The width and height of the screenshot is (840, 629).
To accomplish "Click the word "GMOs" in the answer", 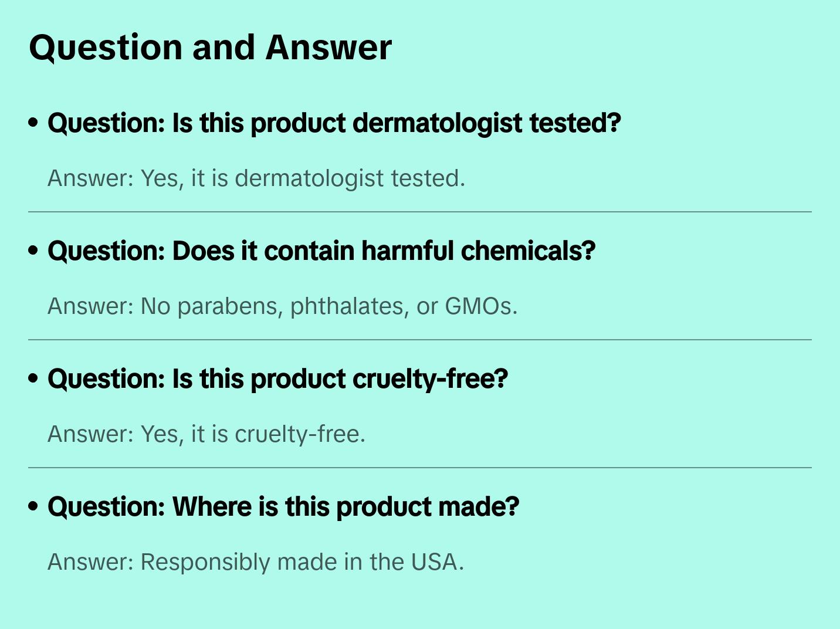I will pyautogui.click(x=480, y=306).
